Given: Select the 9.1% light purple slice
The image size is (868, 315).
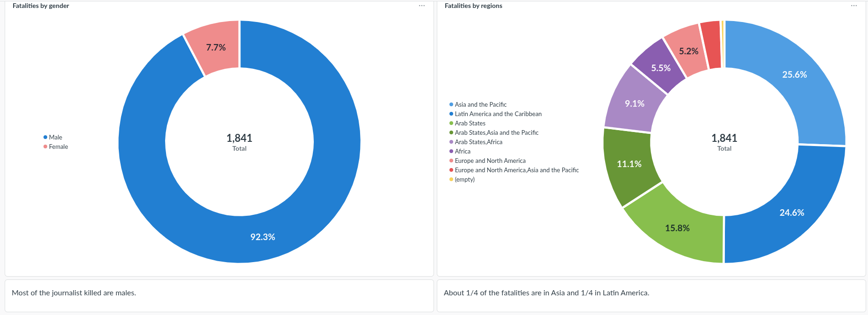Looking at the screenshot, I should [x=635, y=103].
